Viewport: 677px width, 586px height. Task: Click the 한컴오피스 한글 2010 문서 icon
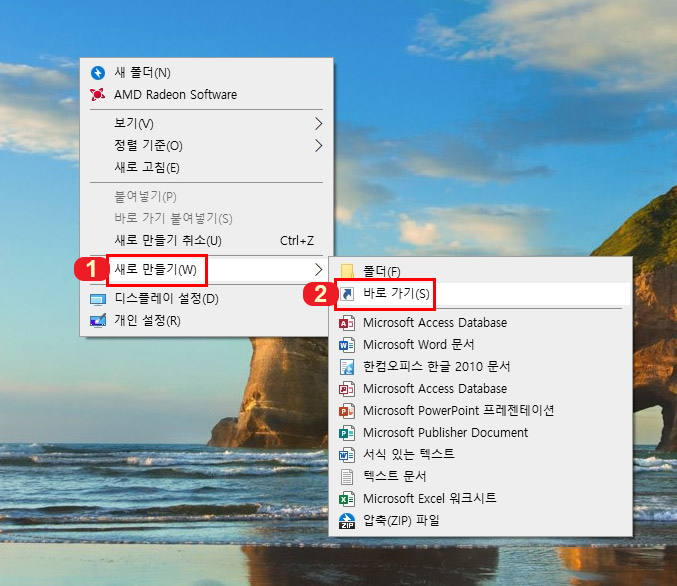pyautogui.click(x=347, y=367)
